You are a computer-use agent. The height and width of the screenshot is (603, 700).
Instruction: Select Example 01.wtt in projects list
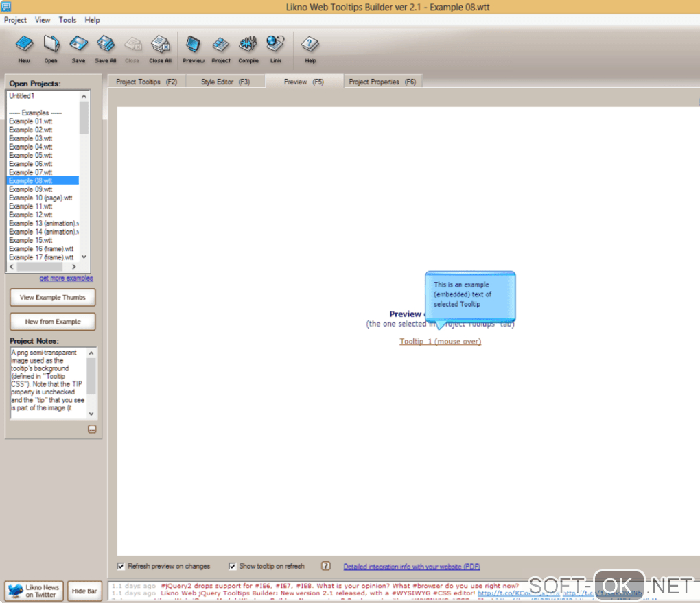[43, 121]
